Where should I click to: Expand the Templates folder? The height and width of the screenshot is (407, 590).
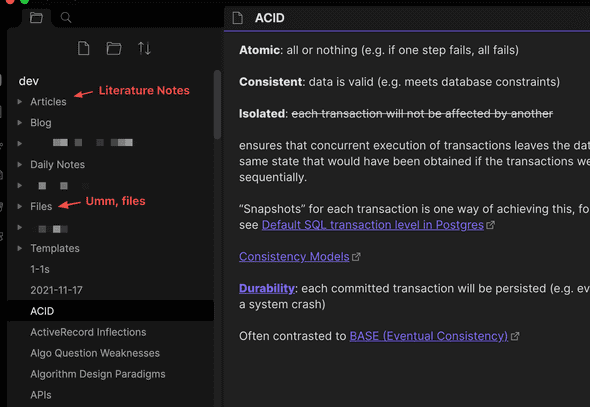[20, 248]
